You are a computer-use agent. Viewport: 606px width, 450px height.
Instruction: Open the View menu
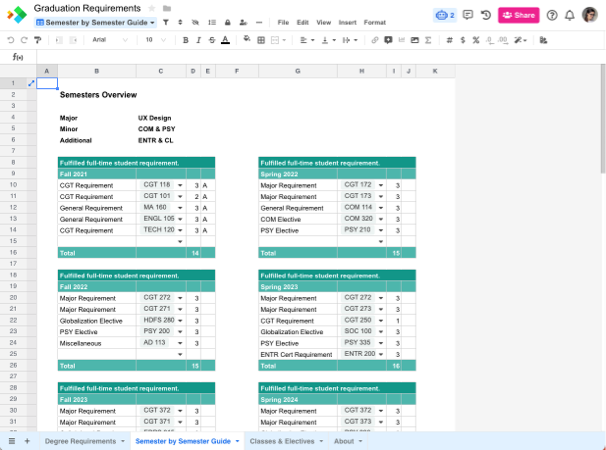coord(323,22)
